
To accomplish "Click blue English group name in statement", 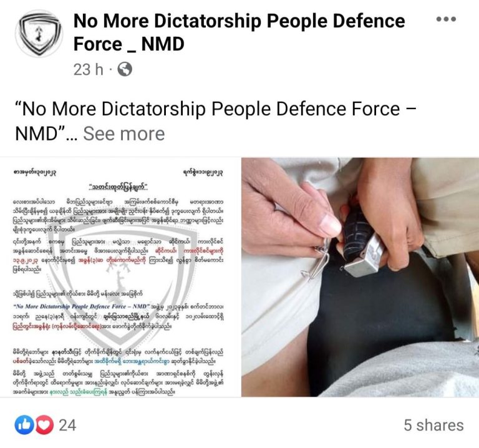I will point(81,306).
